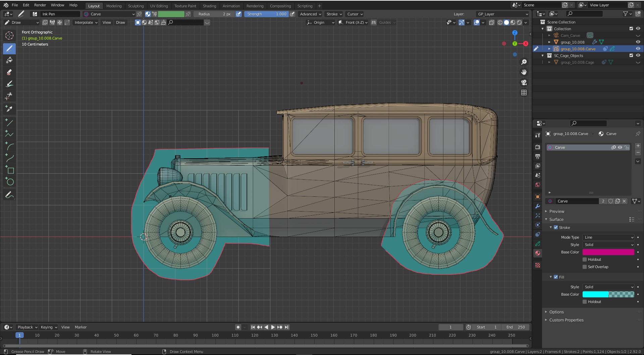This screenshot has height=355, width=644.
Task: Open the GP_Layer layer dropdown
Action: pos(502,14)
